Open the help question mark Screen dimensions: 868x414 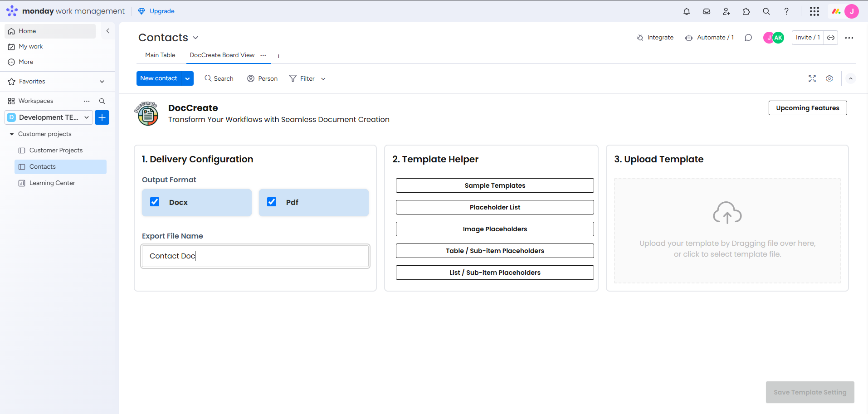click(x=786, y=11)
